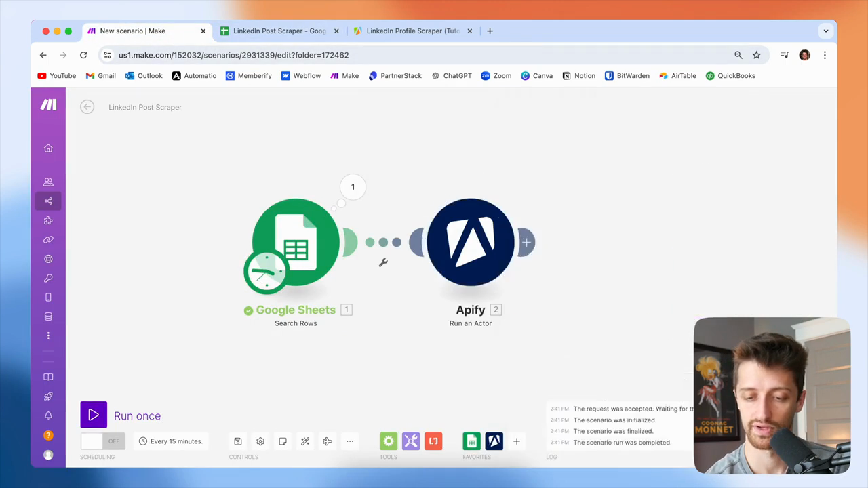Open the clock schedule icon on Google Sheets module
Screen dimensions: 868x488
[266, 272]
